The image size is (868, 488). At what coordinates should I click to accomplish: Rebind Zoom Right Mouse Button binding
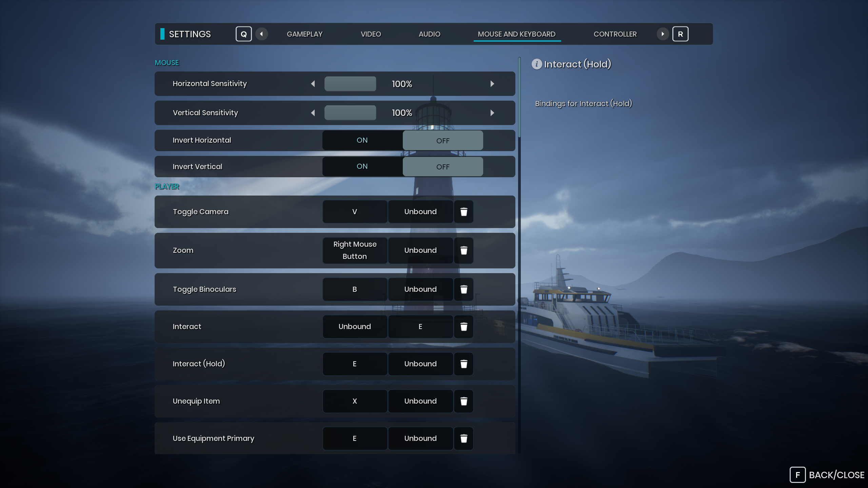[x=355, y=250]
